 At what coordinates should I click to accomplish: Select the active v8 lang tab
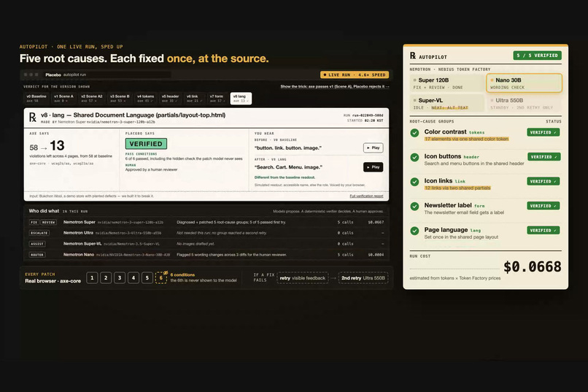click(x=241, y=99)
